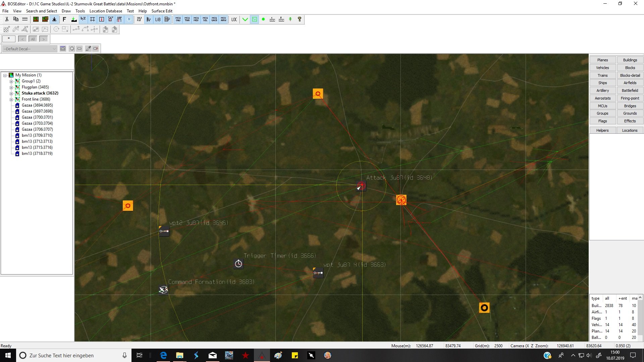The image size is (644, 362).
Task: Toggle the MCU TAR target links display
Action: click(x=187, y=19)
